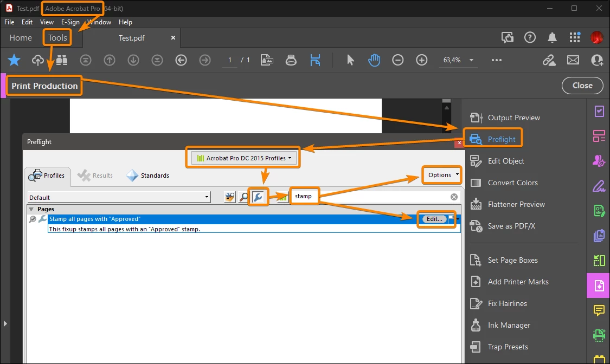The image size is (610, 364).
Task: Open the Default library dropdown
Action: point(119,197)
